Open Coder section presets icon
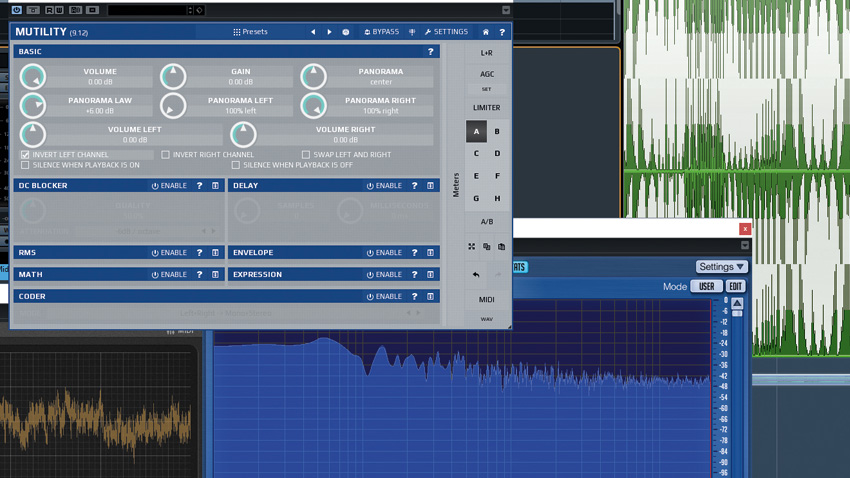The width and height of the screenshot is (850, 478). click(x=430, y=296)
